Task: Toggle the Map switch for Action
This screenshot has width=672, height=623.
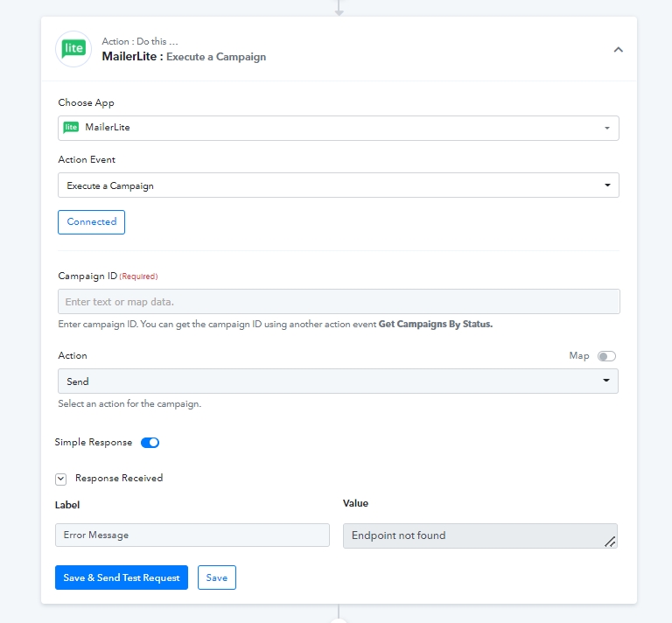Action: 606,356
